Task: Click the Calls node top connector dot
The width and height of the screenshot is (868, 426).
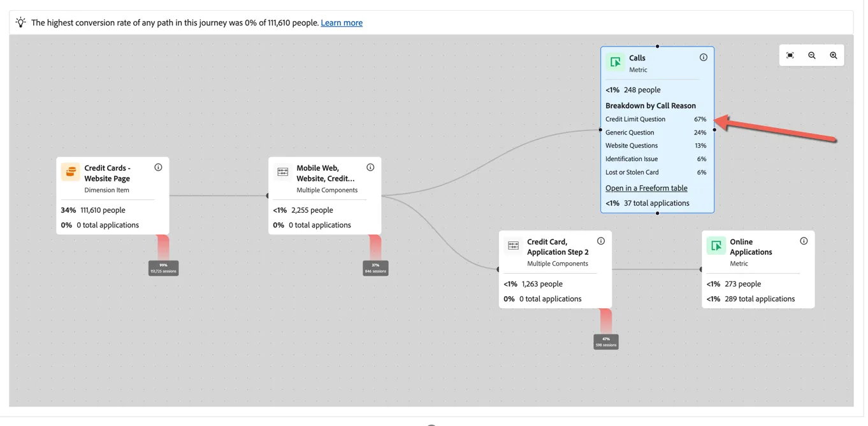Action: click(657, 46)
